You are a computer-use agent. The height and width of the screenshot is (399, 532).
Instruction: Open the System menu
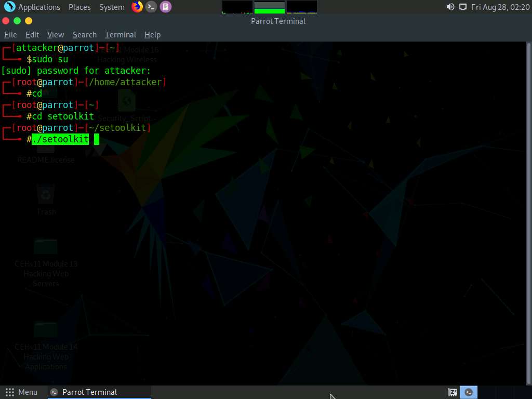click(x=112, y=7)
